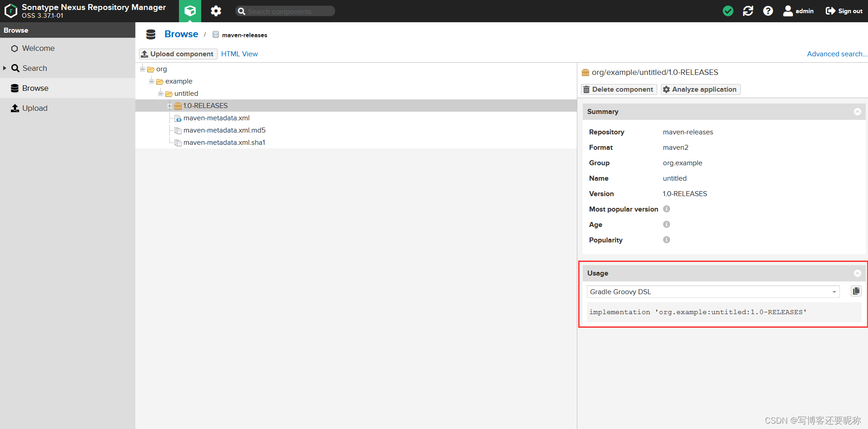Image resolution: width=868 pixels, height=429 pixels.
Task: Open the help question mark icon
Action: (x=768, y=11)
